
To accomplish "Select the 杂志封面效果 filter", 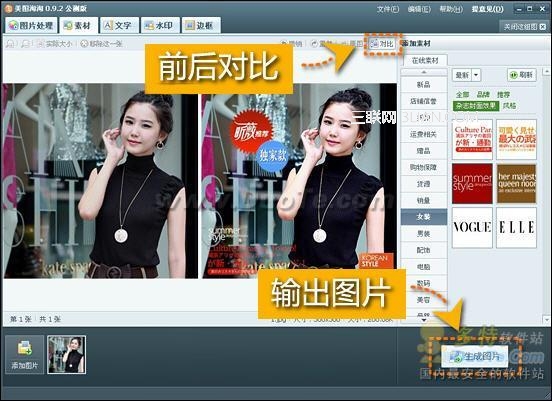I will point(476,106).
